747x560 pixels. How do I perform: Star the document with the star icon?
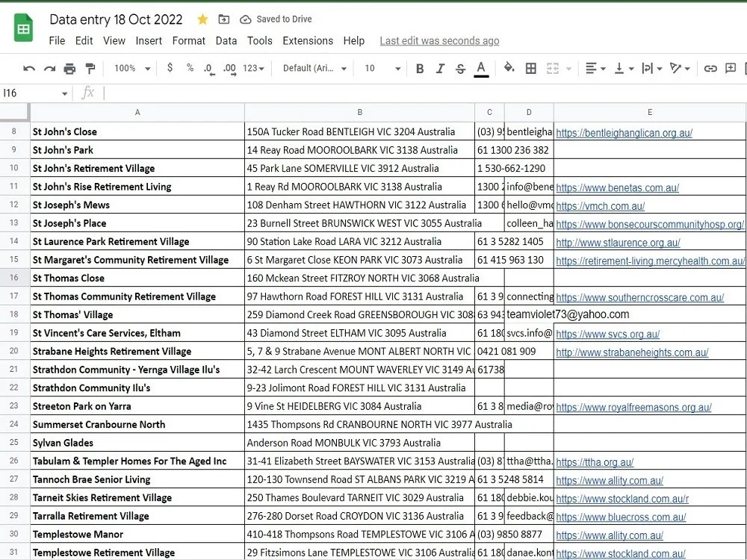click(x=202, y=19)
